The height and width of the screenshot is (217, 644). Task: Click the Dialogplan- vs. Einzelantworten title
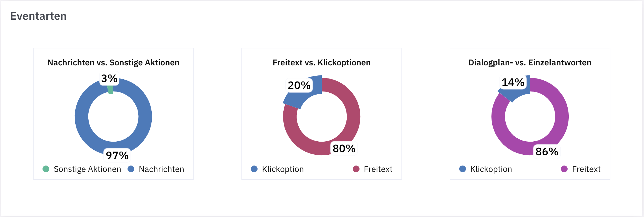coord(530,63)
